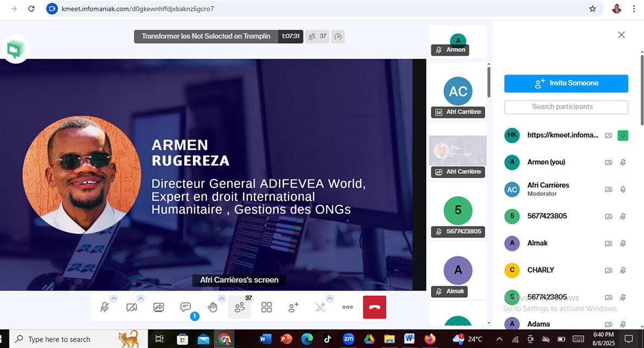The image size is (644, 348).
Task: Leave the meeting with red hang-up button
Action: (x=375, y=307)
